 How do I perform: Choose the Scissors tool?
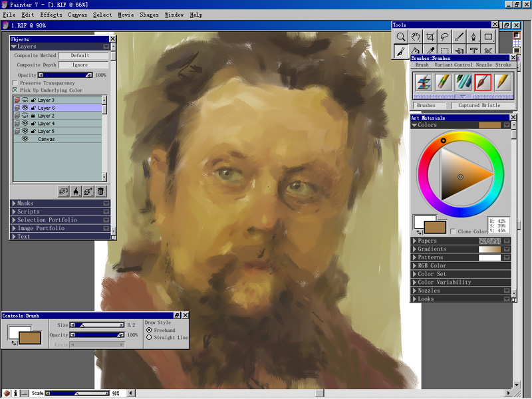point(488,51)
